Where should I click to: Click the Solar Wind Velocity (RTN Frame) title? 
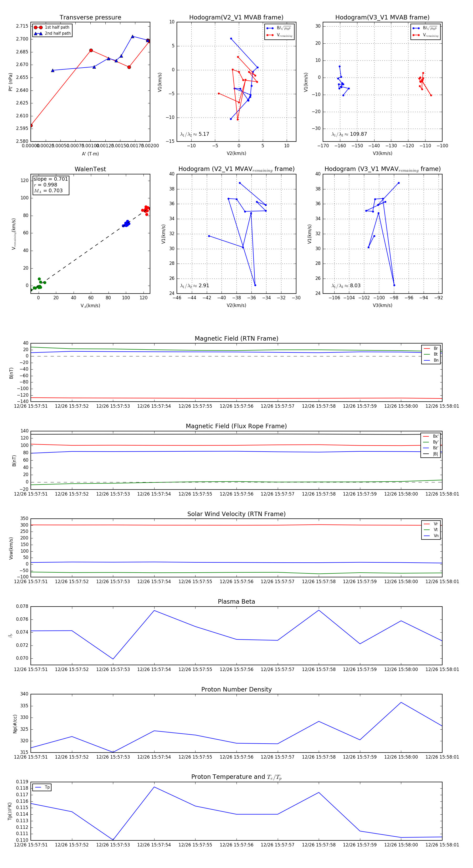tap(236, 514)
